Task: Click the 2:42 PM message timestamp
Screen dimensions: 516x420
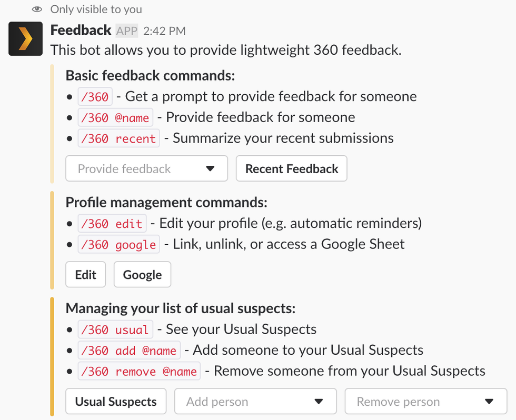Action: (164, 31)
